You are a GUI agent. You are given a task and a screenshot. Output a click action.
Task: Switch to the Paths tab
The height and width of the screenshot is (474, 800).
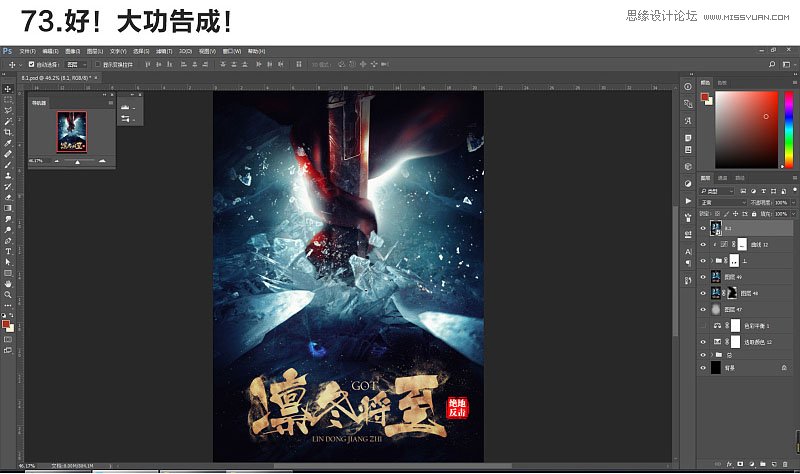740,178
